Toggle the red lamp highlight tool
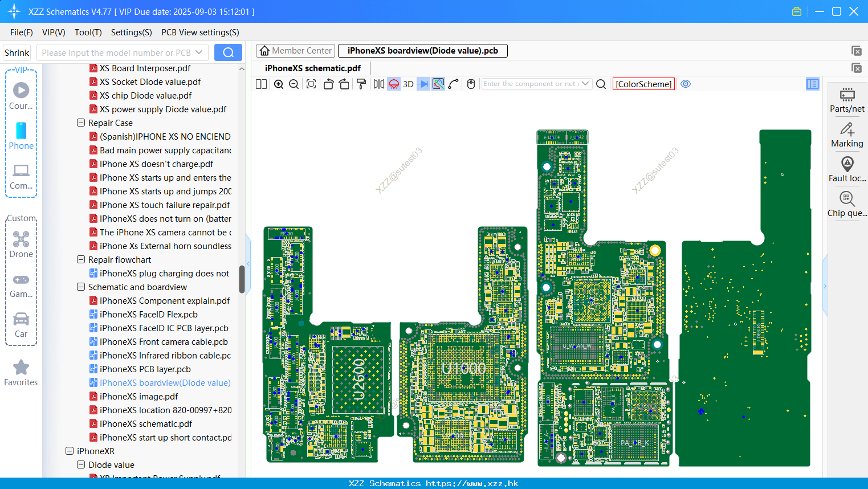Screen dimensions: 868x489 (x=394, y=84)
